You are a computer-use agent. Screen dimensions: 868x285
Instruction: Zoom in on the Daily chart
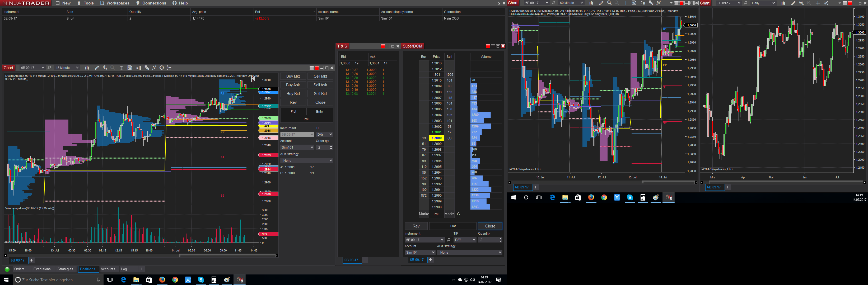[801, 3]
